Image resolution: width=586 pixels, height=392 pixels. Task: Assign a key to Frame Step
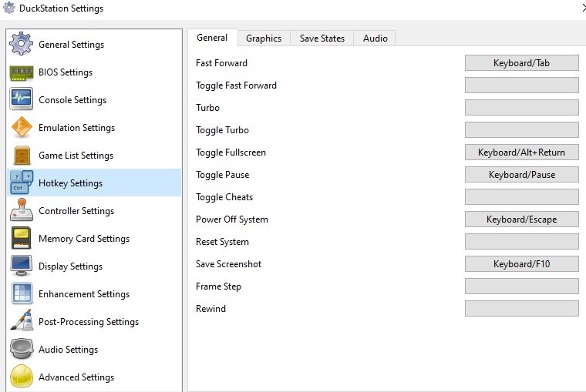(522, 286)
